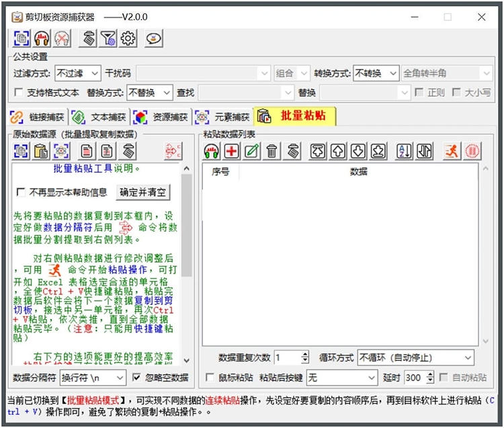Expand the 循环方式 dropdown

pos(415,357)
